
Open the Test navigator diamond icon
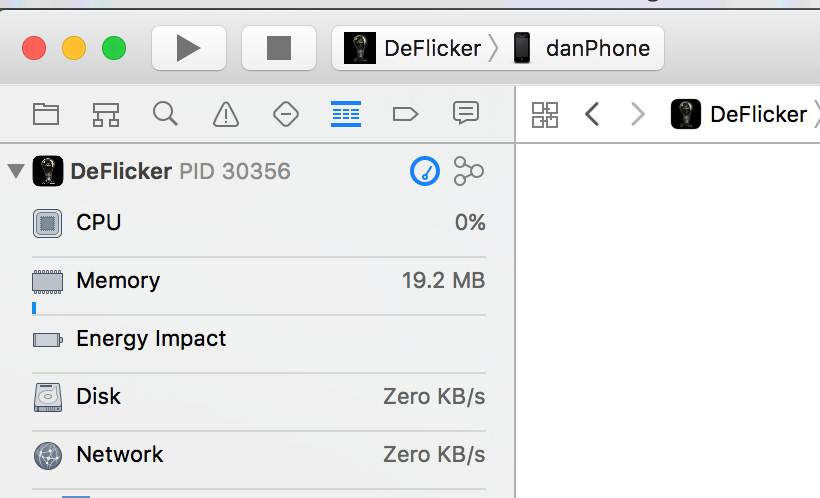[x=286, y=114]
